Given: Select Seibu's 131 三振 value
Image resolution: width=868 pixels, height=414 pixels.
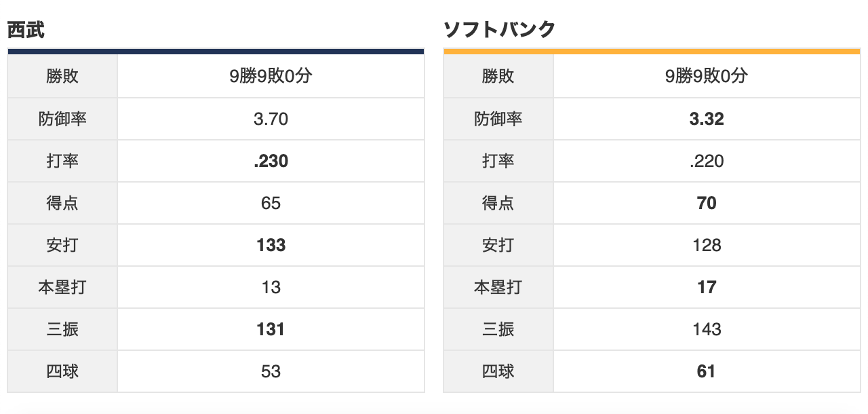Looking at the screenshot, I should (271, 329).
